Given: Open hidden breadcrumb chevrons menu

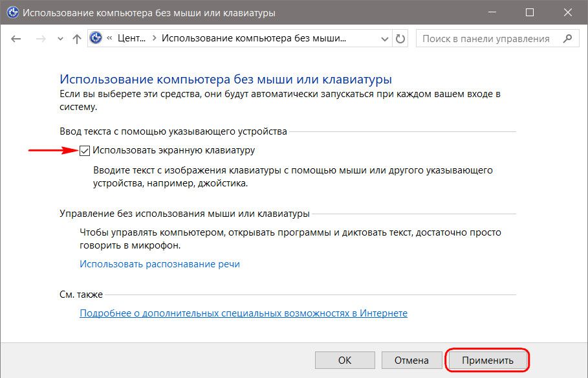Looking at the screenshot, I should tap(109, 38).
